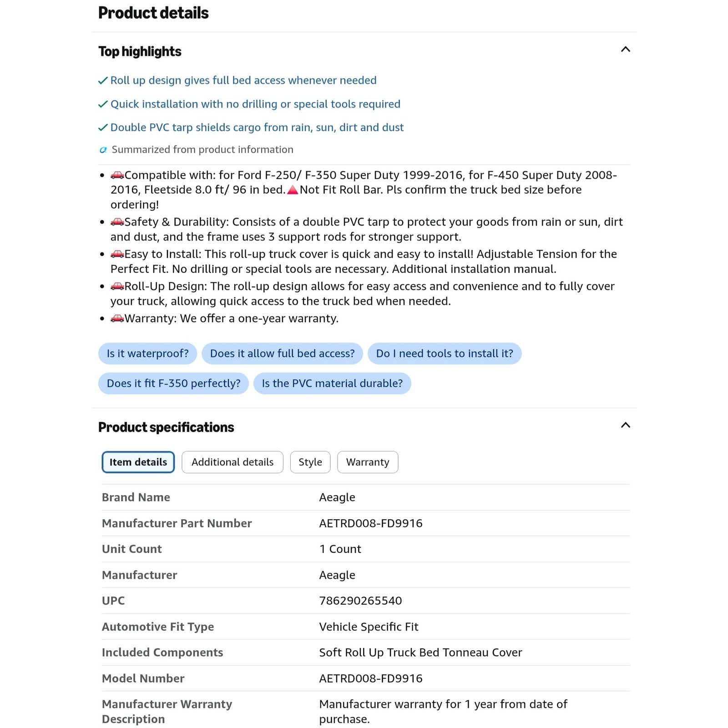
Task: Click the red warning triangle before Not Fit Roll Bar
Action: (293, 190)
